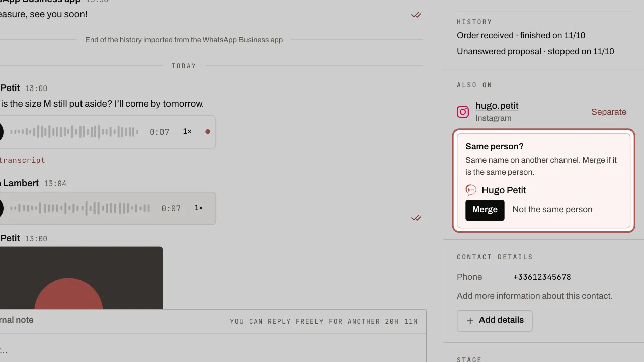Show the voice message transcript
Image resolution: width=644 pixels, height=362 pixels.
[x=22, y=160]
